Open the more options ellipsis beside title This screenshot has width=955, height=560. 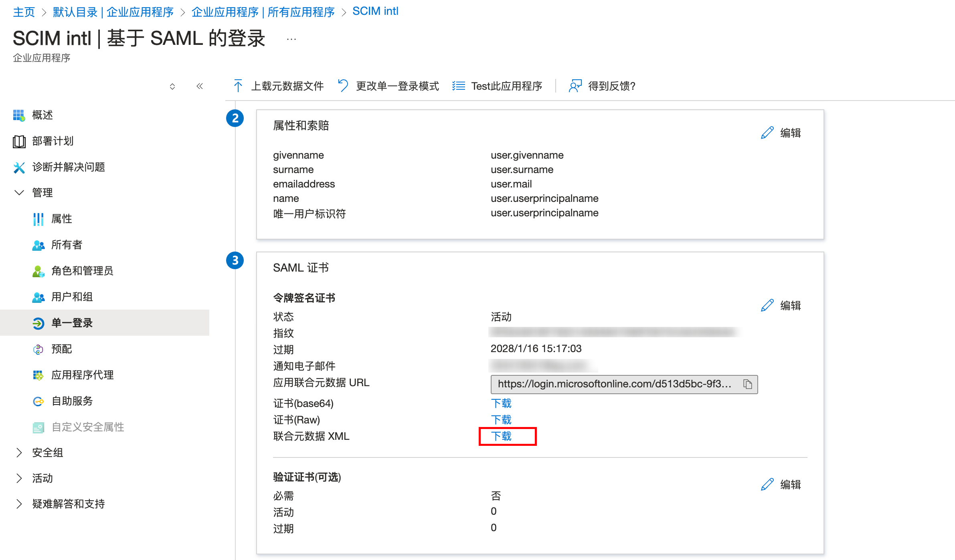point(291,39)
